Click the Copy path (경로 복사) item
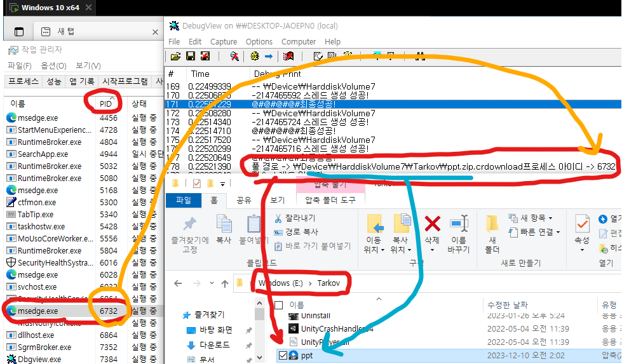Viewport: 622px width, 364px height. click(296, 232)
